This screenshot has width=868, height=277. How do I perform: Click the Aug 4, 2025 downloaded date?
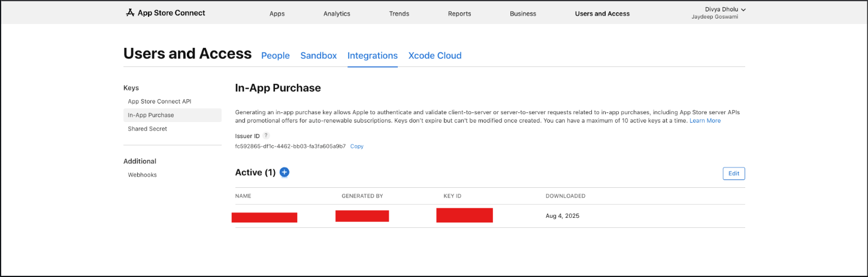[x=562, y=216]
